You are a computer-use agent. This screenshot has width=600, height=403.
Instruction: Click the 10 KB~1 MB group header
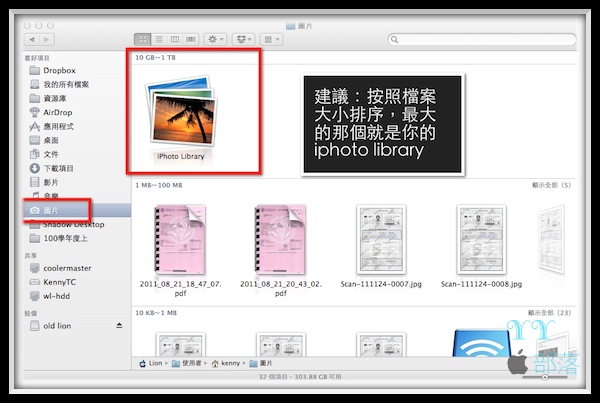point(156,313)
